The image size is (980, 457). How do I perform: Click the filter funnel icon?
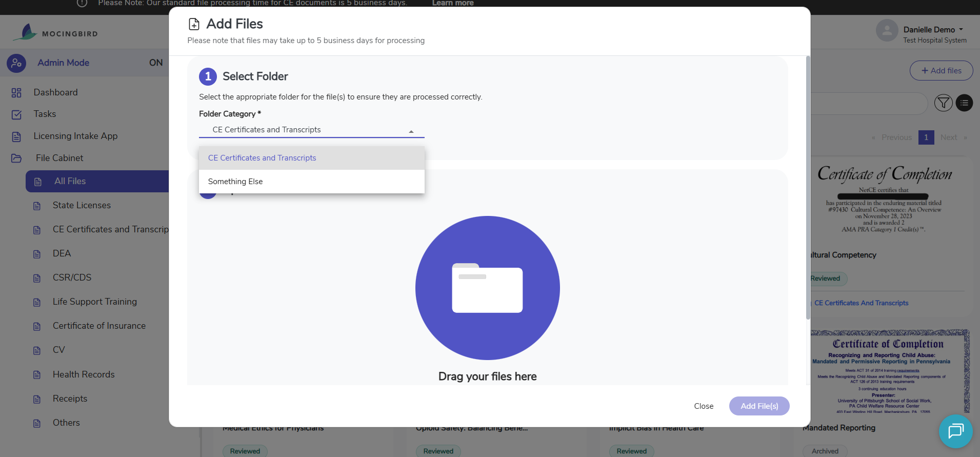point(943,103)
